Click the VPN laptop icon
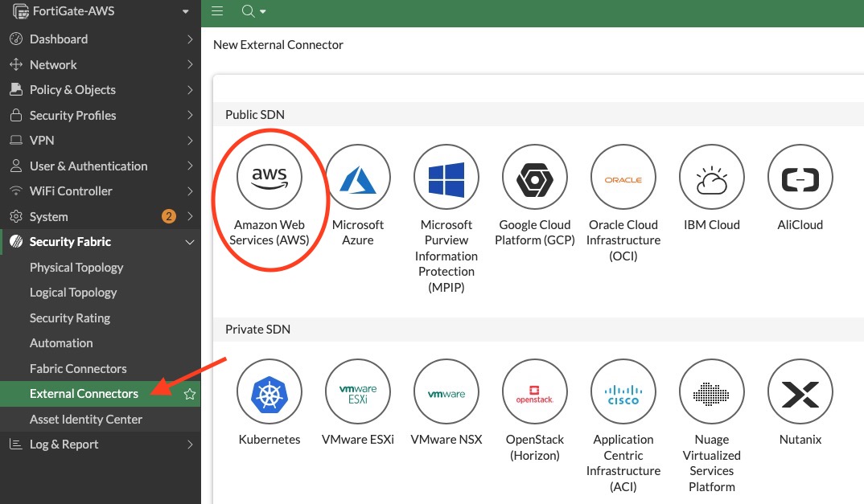Image resolution: width=864 pixels, height=504 pixels. click(16, 140)
